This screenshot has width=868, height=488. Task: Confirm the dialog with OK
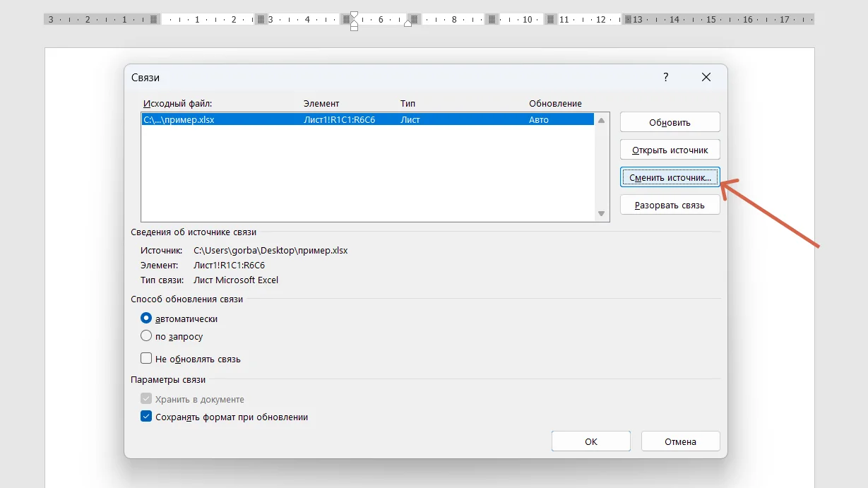pyautogui.click(x=590, y=441)
